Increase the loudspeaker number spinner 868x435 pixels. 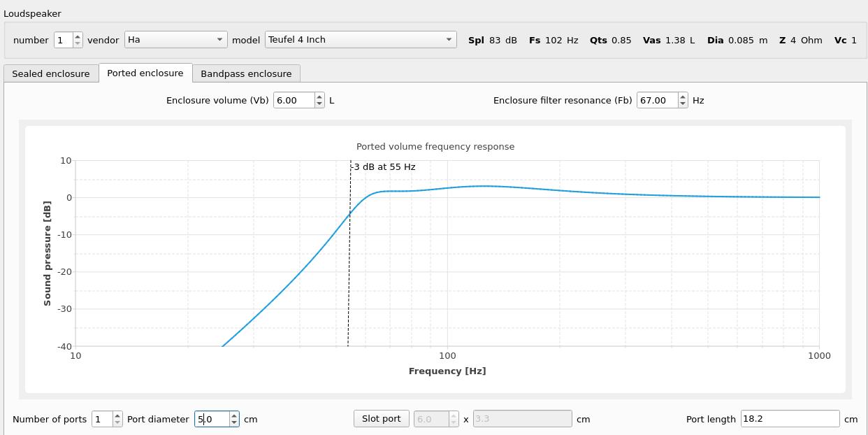tap(78, 36)
